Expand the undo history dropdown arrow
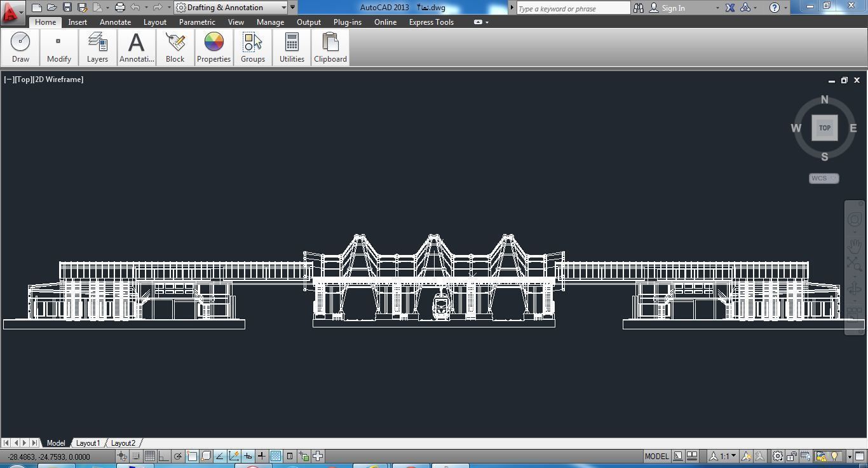 click(x=146, y=8)
